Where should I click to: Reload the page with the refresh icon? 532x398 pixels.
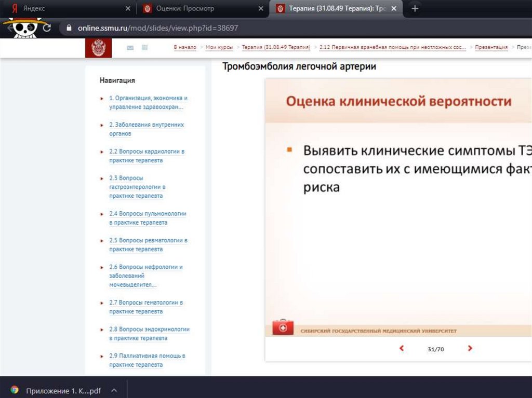[47, 28]
